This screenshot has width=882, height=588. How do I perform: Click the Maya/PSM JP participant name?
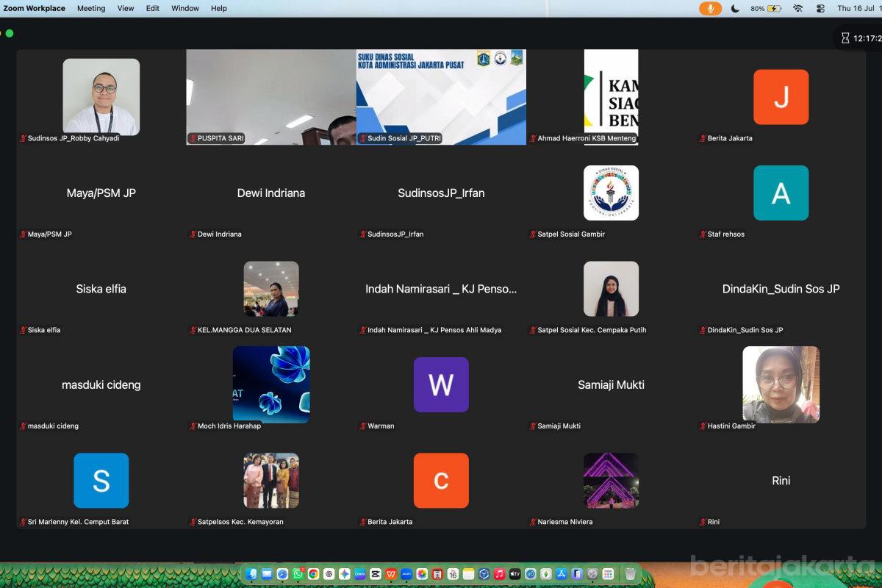101,193
